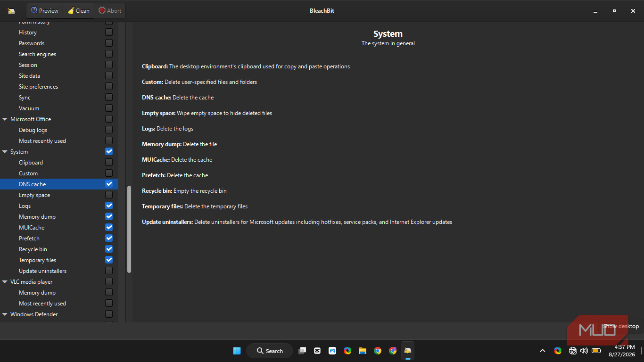Open the network globe tray icon
Image resolution: width=644 pixels, height=362 pixels.
573,351
